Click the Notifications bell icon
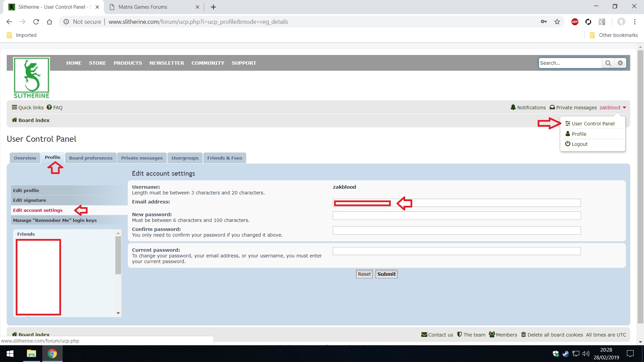This screenshot has width=644, height=362. tap(513, 107)
